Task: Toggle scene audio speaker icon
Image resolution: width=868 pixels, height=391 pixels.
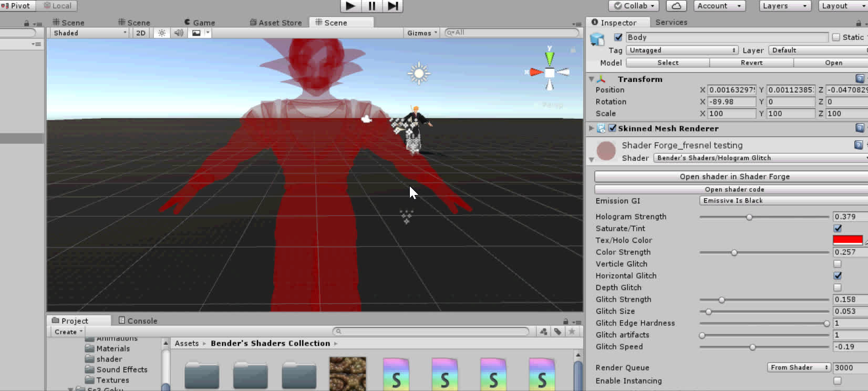Action: point(179,33)
